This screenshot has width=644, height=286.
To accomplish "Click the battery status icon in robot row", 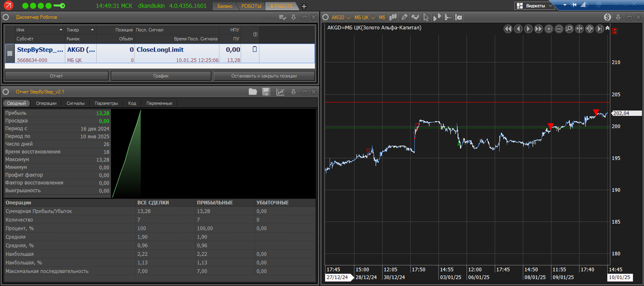I will coord(255,49).
